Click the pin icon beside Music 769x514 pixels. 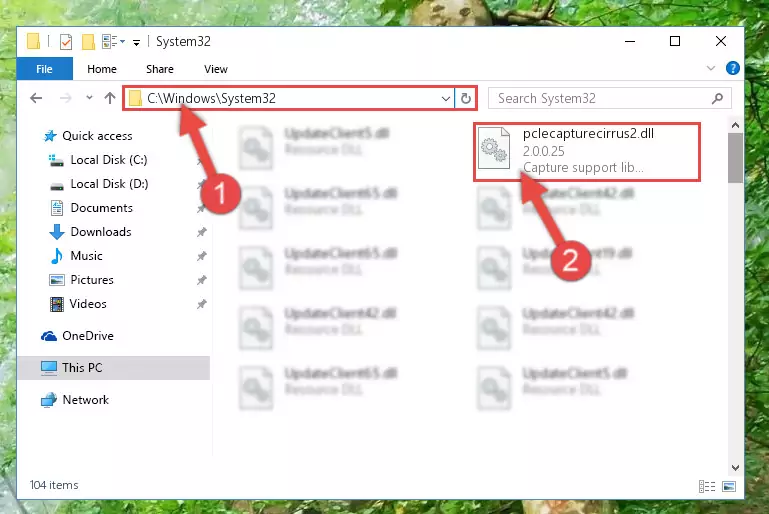tap(202, 256)
